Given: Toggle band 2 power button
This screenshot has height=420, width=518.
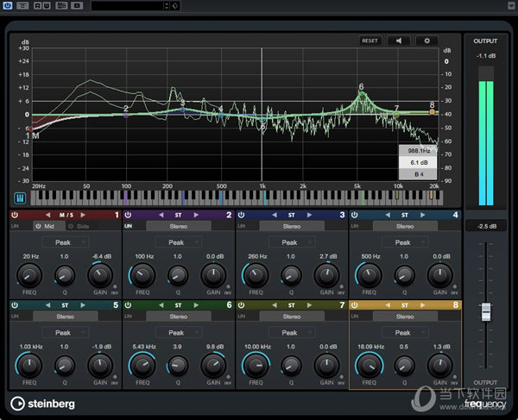Looking at the screenshot, I should 128,215.
